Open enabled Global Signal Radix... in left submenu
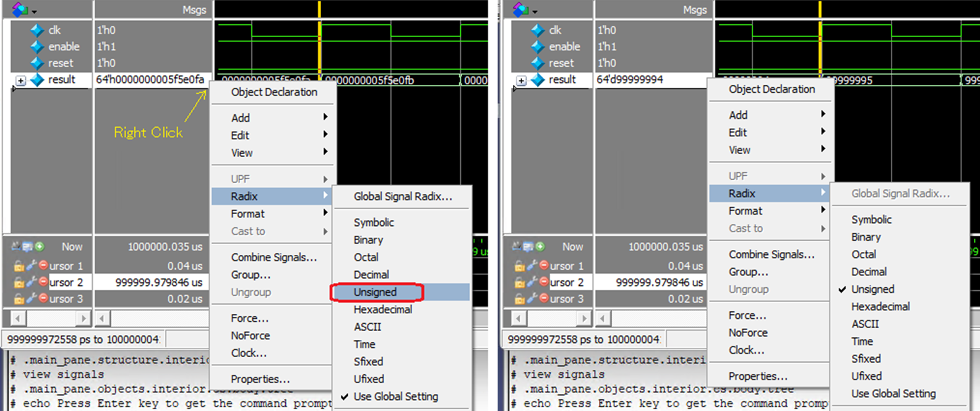This screenshot has height=411, width=980. 402,196
